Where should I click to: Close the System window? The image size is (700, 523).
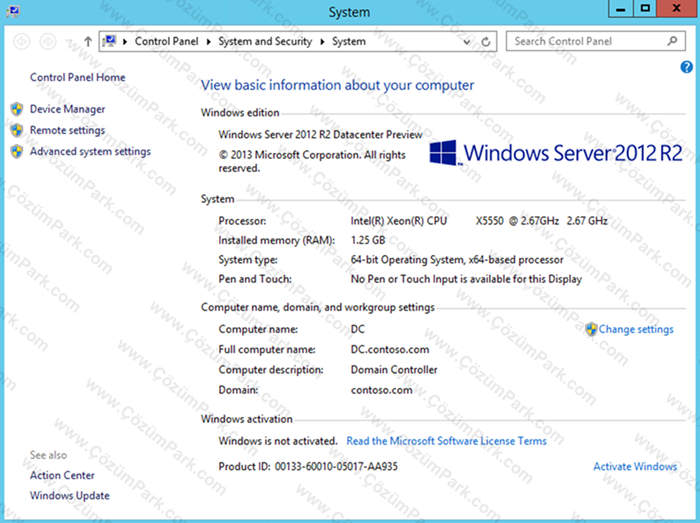(x=677, y=8)
